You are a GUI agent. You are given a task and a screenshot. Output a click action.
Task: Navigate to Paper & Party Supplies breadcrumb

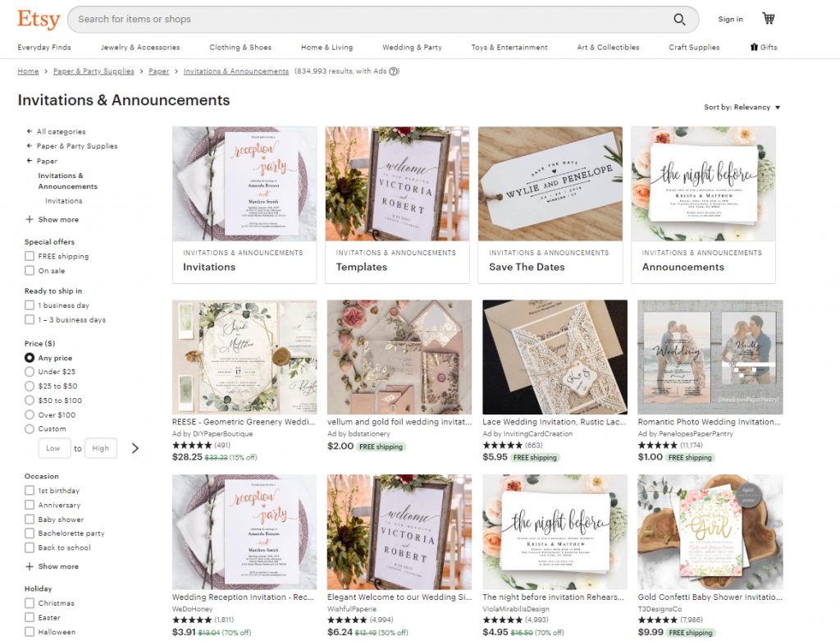point(94,71)
